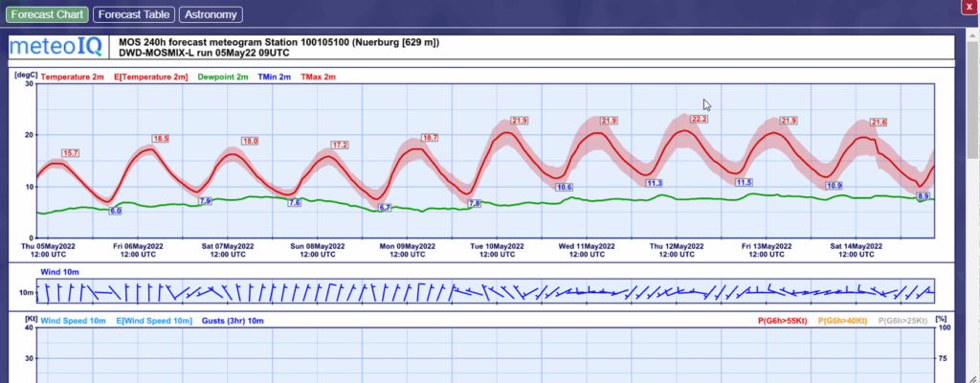Click the 6.0 minimum temperature label
The height and width of the screenshot is (383, 980).
(116, 210)
